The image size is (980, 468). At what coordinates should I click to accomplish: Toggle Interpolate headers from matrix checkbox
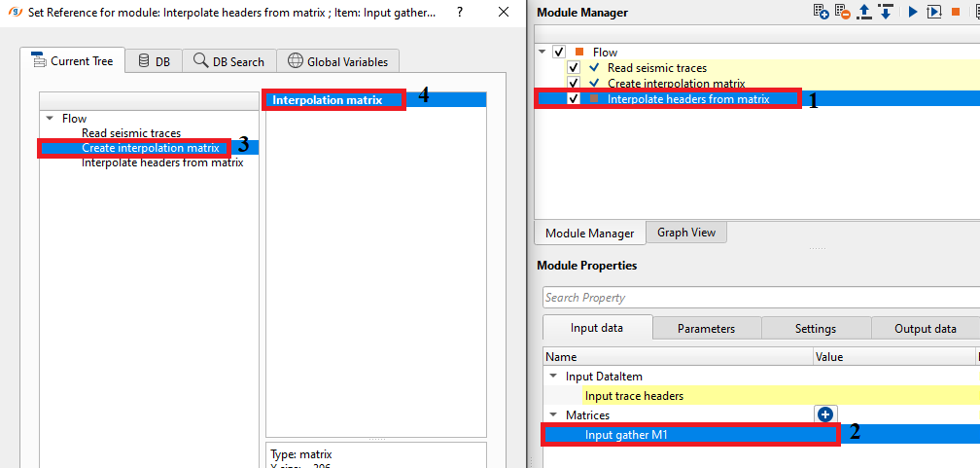point(574,99)
